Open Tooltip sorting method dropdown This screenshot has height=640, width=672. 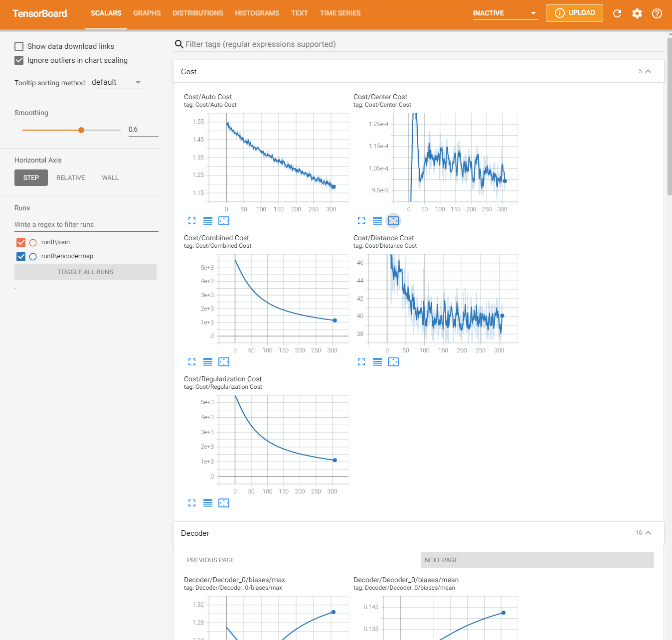coord(118,82)
